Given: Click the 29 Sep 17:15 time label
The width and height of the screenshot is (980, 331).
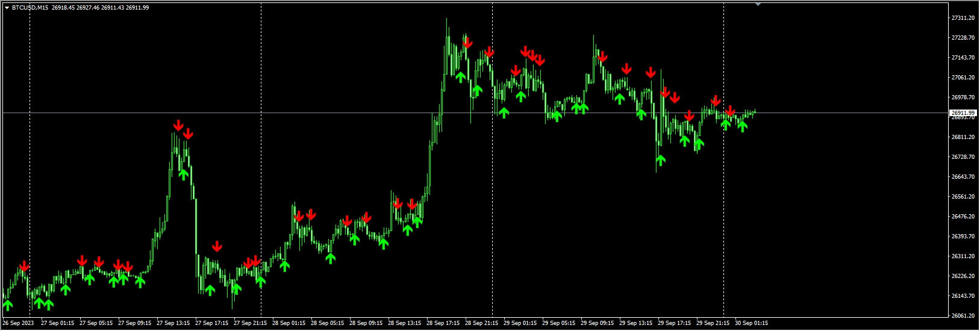Looking at the screenshot, I should coord(675,323).
